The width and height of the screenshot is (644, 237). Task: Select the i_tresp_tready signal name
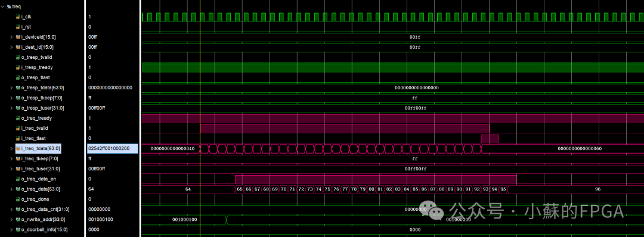(36, 67)
